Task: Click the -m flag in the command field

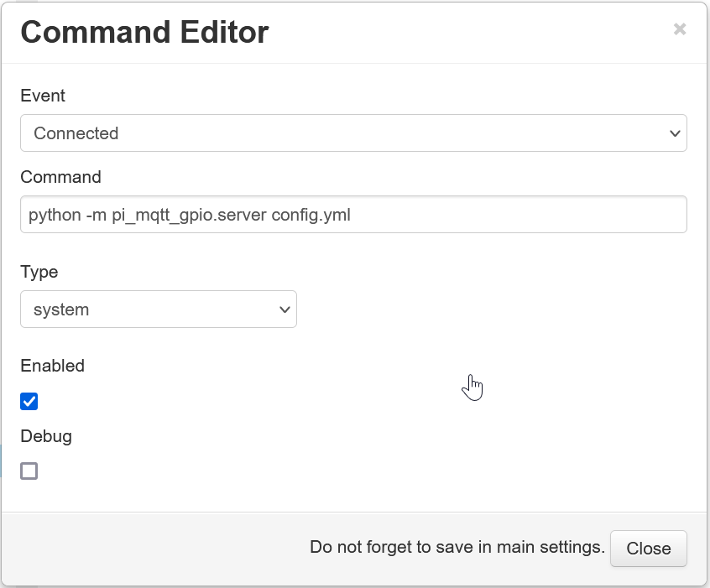Action: (97, 216)
